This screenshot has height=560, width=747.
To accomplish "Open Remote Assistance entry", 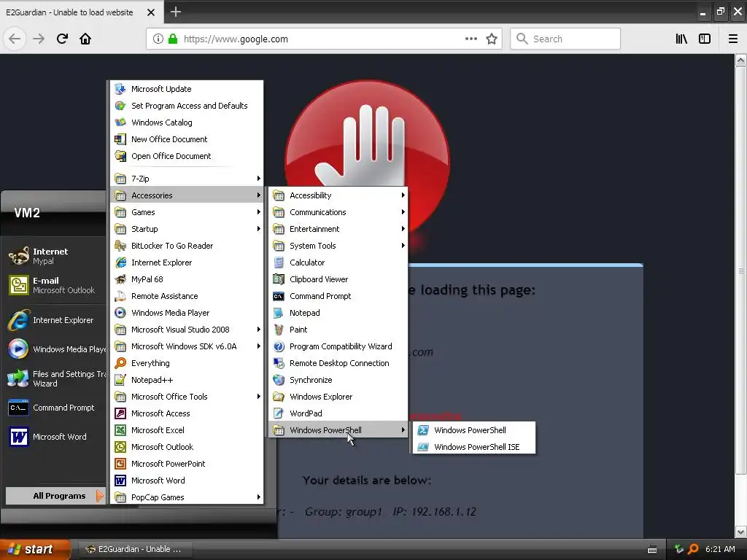I will 187,296.
